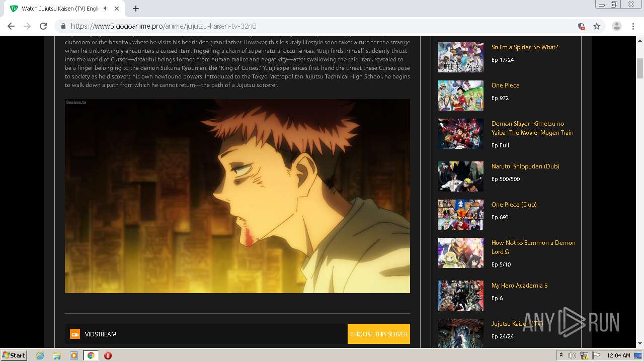Open How Not to Summon a Demon Lord link

pyautogui.click(x=533, y=247)
